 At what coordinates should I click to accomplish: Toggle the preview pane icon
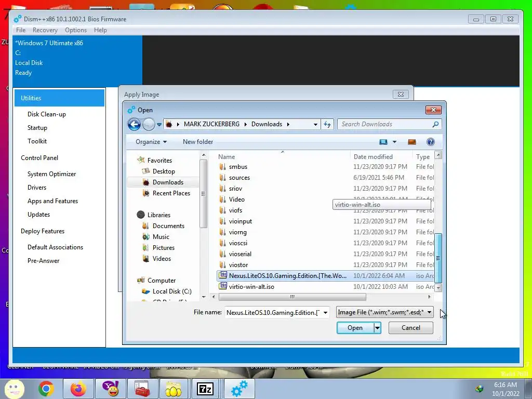pos(412,142)
